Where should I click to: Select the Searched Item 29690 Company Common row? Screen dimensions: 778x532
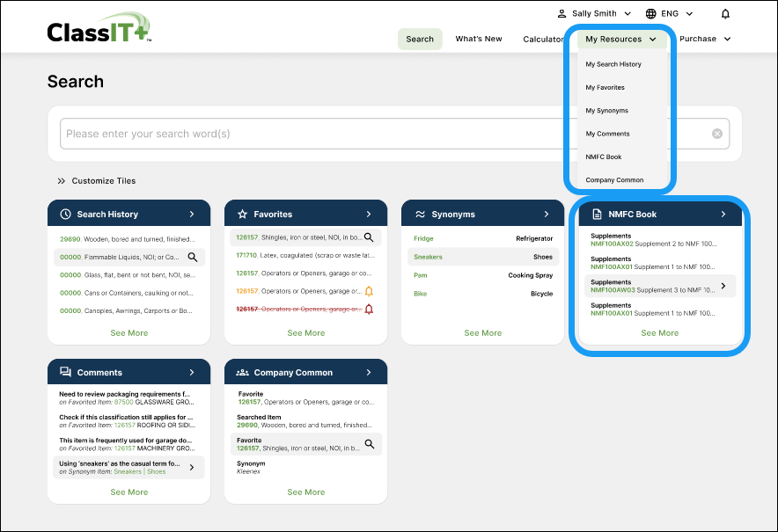tap(305, 421)
